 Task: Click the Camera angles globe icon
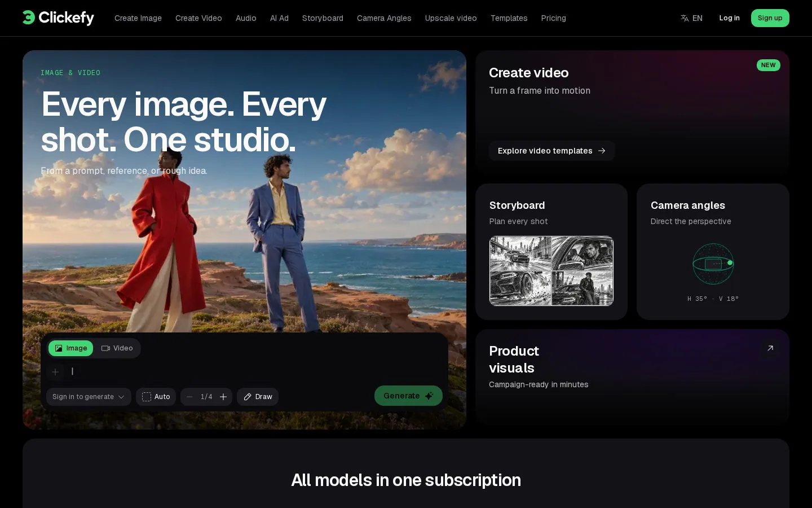pos(713,264)
